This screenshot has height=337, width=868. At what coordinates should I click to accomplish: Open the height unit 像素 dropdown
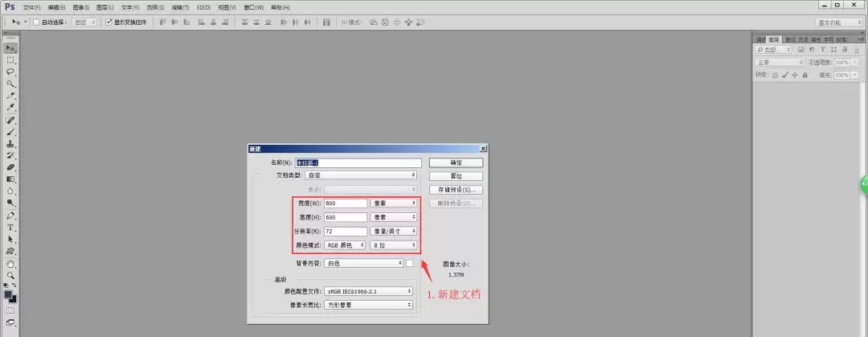click(x=394, y=217)
